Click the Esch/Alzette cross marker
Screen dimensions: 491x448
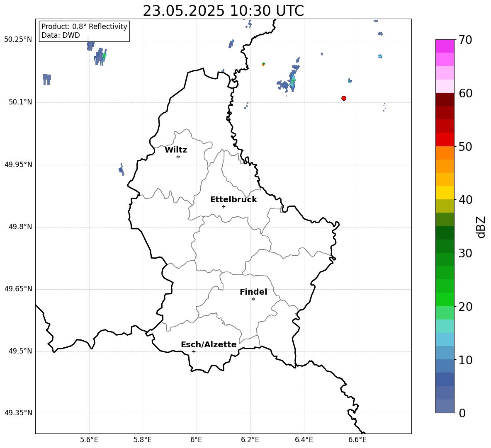[x=194, y=351]
